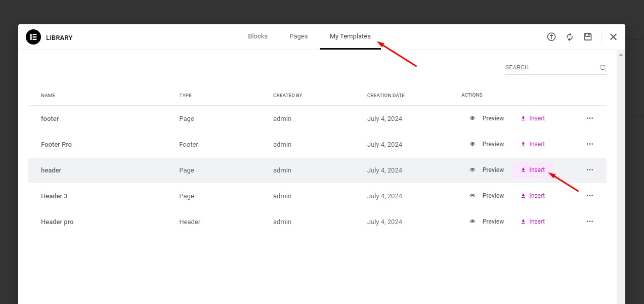Viewport: 644px width, 304px height.
Task: Close the Library dialog
Action: click(613, 37)
